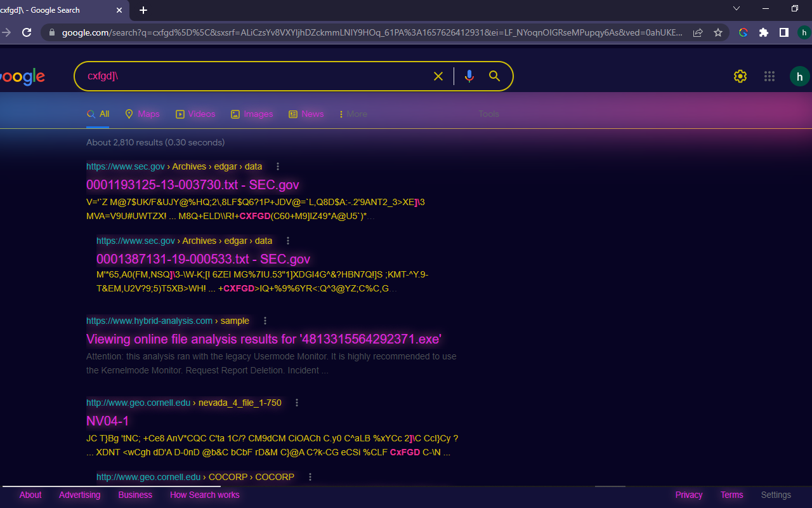812x508 pixels.
Task: Open 0001193125-13-003730.txt - SEC.gov result
Action: [193, 185]
